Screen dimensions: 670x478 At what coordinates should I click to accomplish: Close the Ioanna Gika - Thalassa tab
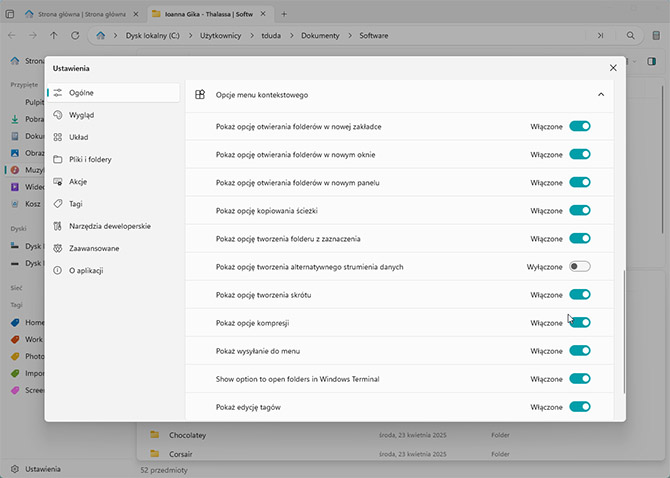click(x=263, y=14)
